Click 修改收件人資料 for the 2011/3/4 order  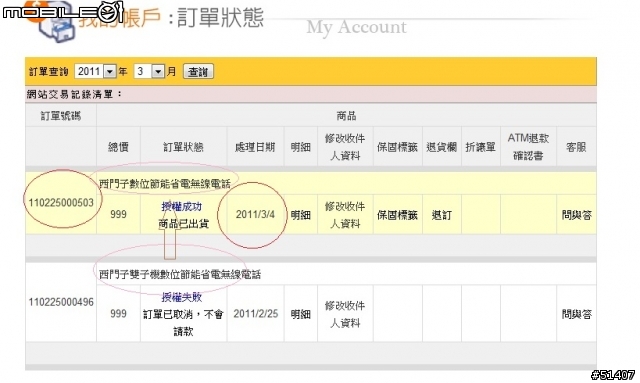click(345, 215)
